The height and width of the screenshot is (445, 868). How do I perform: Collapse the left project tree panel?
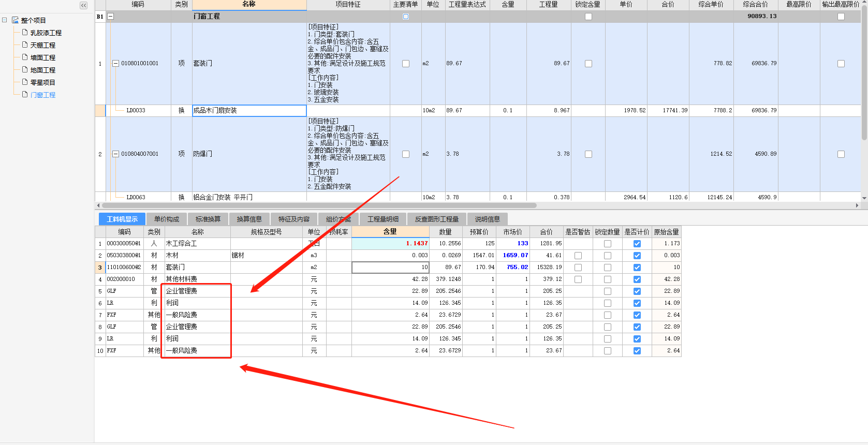83,5
